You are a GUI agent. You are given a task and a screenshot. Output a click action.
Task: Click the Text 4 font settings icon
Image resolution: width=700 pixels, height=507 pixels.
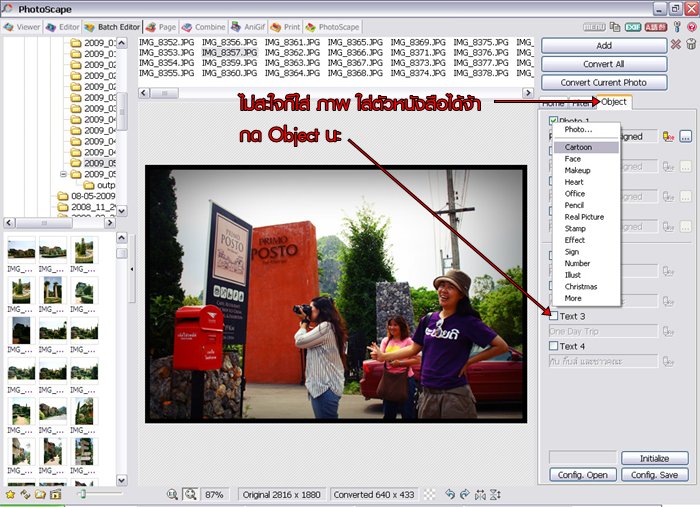668,361
